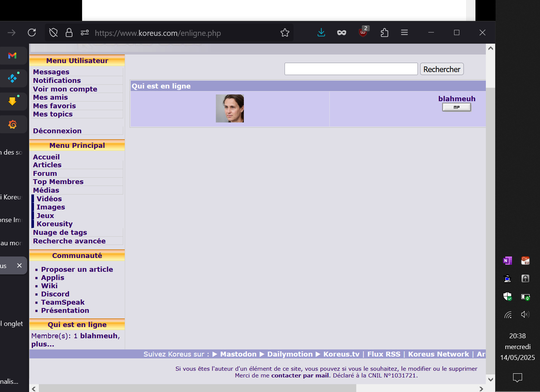Click blahmeuh's avatar thumbnail
This screenshot has width=540, height=392.
click(230, 108)
